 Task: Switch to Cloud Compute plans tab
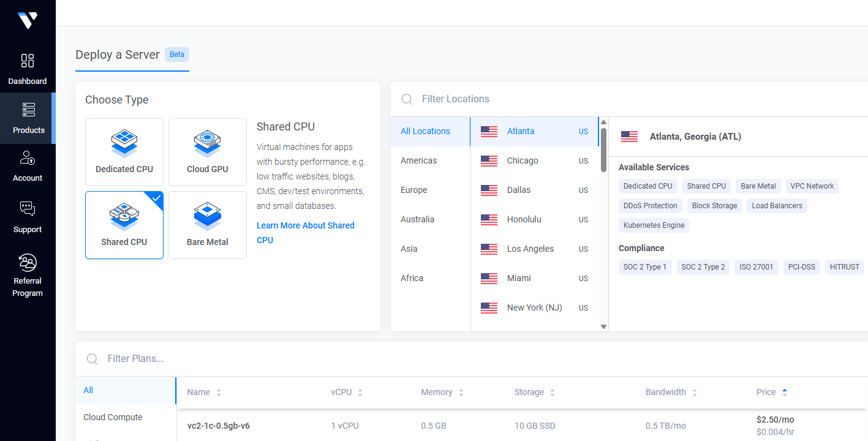pyautogui.click(x=113, y=417)
